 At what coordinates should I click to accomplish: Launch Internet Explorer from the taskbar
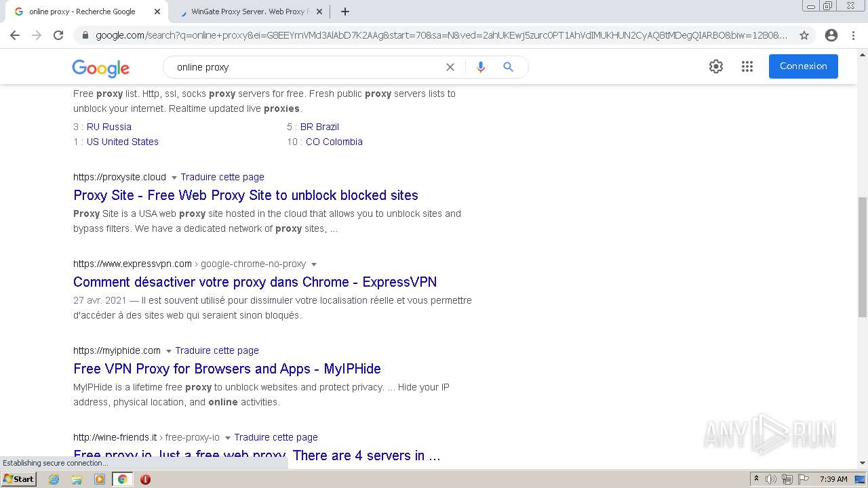pos(54,479)
